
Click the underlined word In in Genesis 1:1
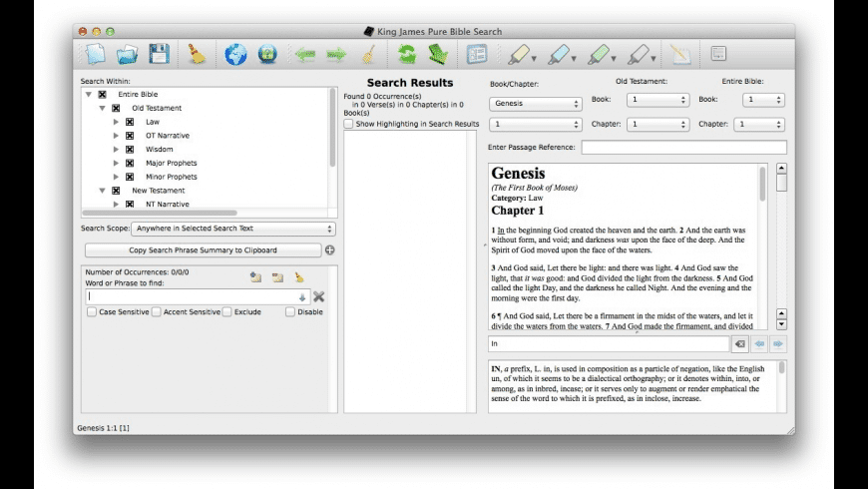501,231
